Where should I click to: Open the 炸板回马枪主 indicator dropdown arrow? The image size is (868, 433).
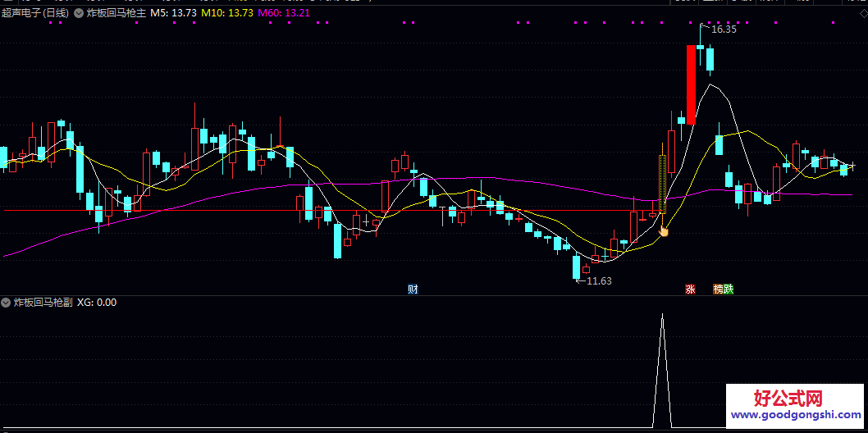79,13
